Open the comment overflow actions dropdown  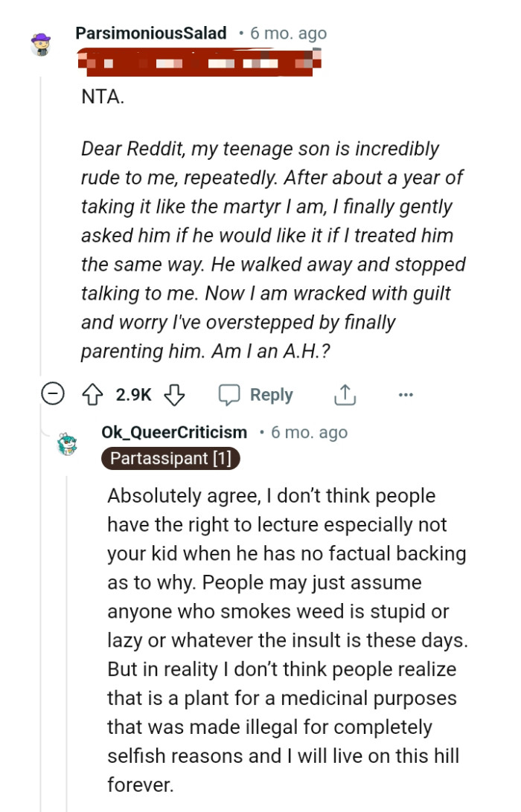pos(406,394)
